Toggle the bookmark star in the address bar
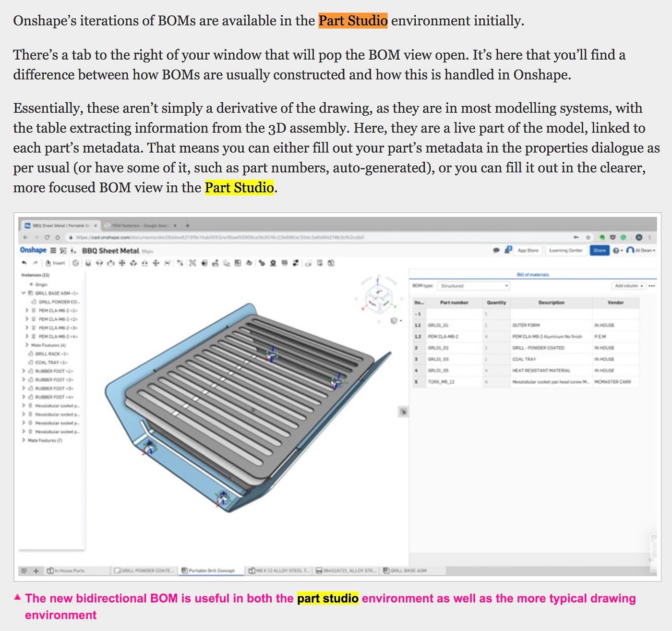The image size is (672, 631). 588,237
